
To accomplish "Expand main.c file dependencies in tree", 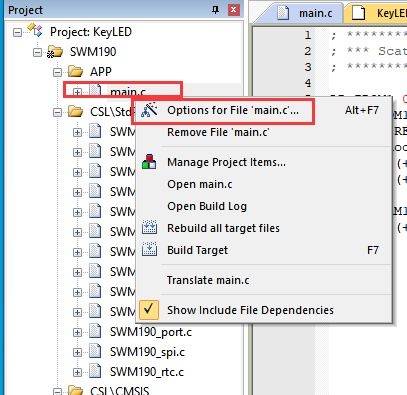I will pyautogui.click(x=77, y=92).
